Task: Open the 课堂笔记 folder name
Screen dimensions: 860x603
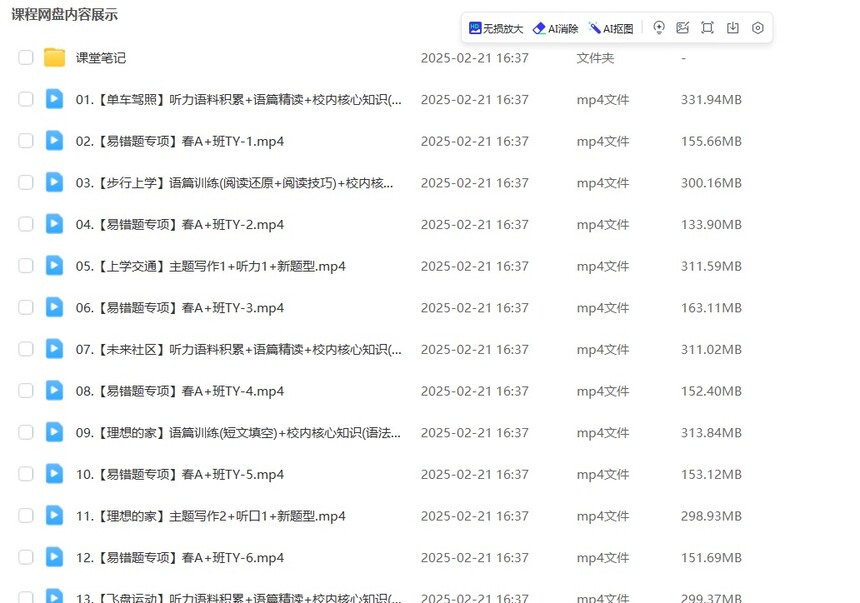Action: pyautogui.click(x=101, y=58)
